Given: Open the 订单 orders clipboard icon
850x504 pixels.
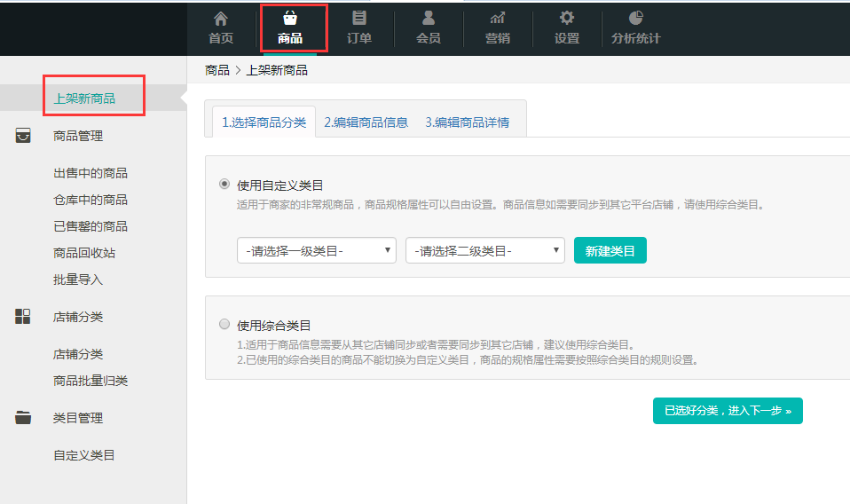Looking at the screenshot, I should coord(359,18).
